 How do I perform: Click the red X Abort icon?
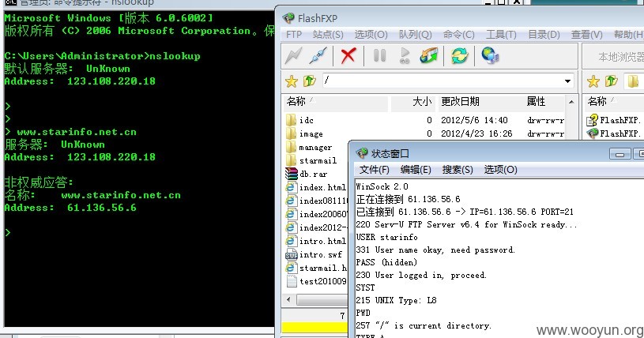point(348,56)
